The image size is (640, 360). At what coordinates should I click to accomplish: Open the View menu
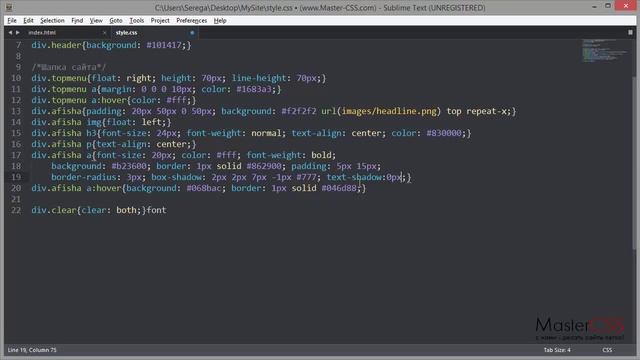pyautogui.click(x=96, y=20)
